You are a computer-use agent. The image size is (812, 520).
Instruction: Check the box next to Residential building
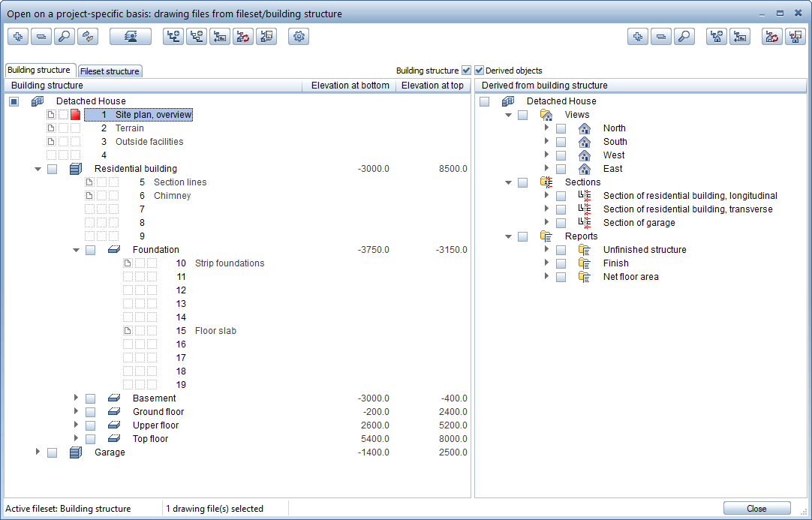[x=52, y=169]
